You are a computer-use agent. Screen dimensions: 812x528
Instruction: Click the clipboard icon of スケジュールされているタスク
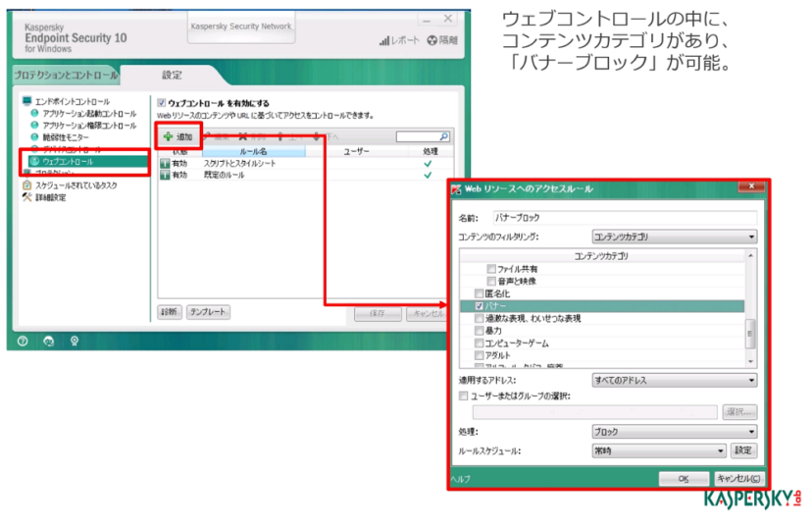26,185
